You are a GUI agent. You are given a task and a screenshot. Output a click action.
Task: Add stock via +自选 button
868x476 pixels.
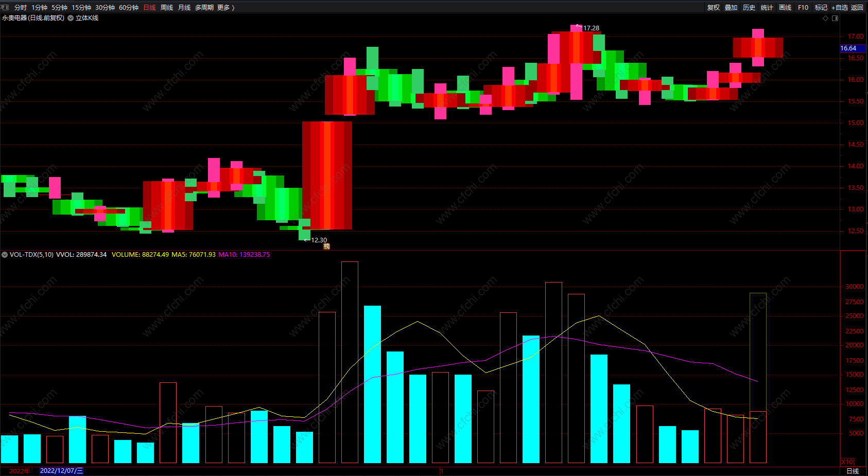[x=839, y=8]
